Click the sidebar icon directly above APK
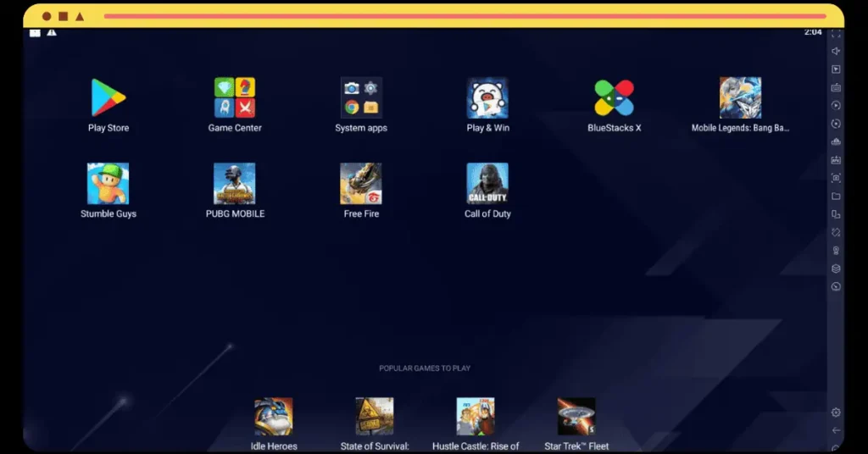Viewport: 868px width, 454px height. tap(836, 141)
